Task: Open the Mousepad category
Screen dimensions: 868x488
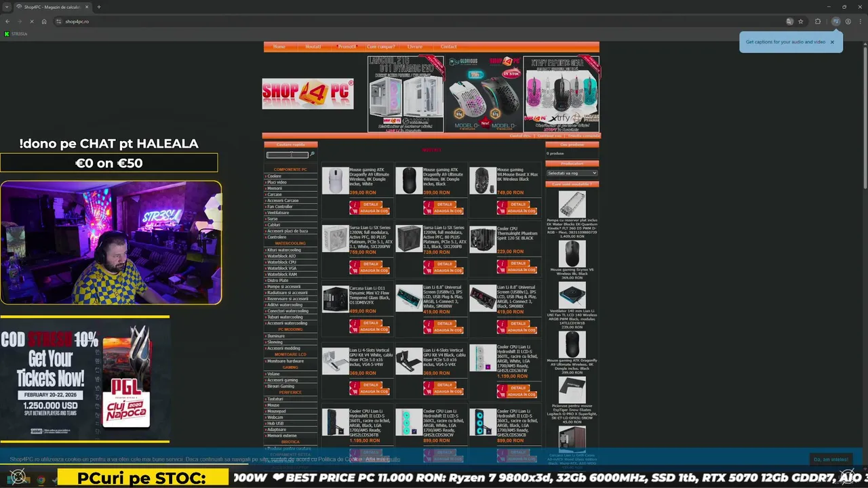Action: pos(276,411)
